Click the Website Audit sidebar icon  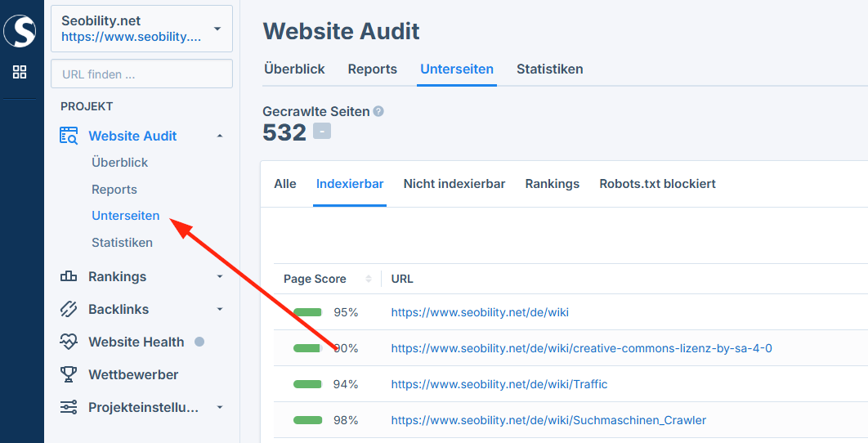(x=69, y=136)
